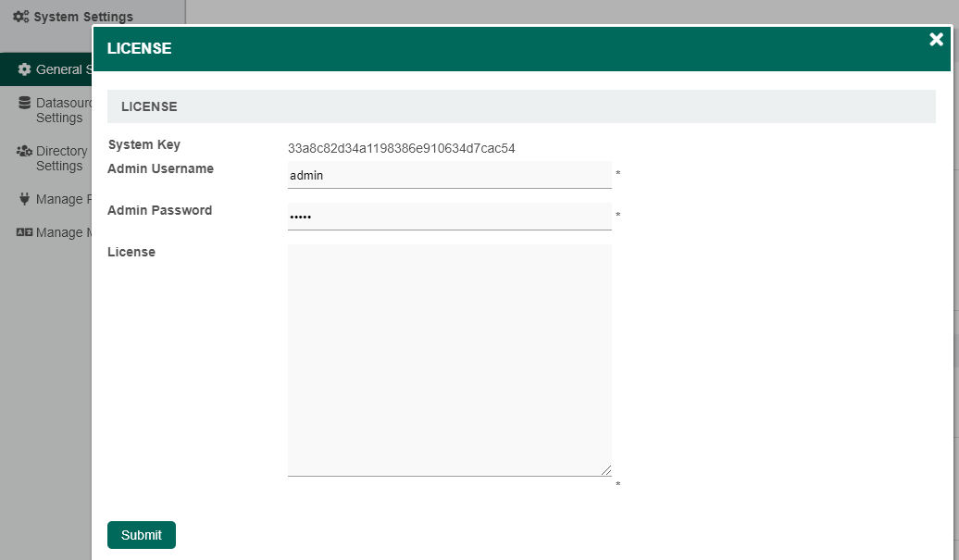Image resolution: width=959 pixels, height=560 pixels.
Task: Open General Settings sidebar item
Action: 46,69
